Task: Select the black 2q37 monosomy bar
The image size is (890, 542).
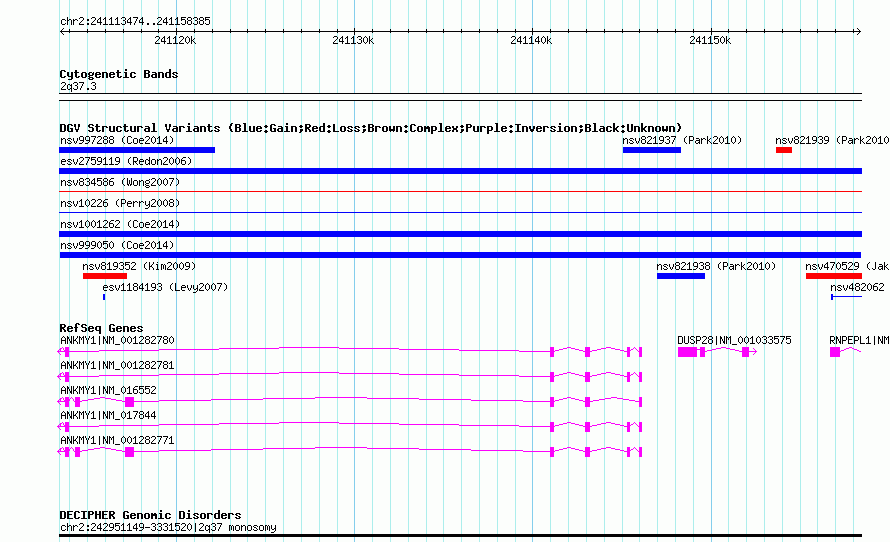Action: click(460, 536)
